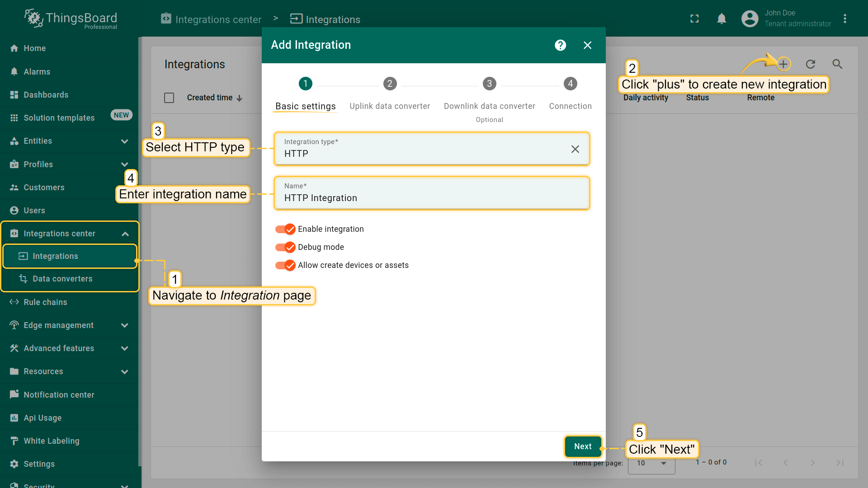This screenshot has width=868, height=488.
Task: Open the Home sidebar item
Action: point(69,48)
